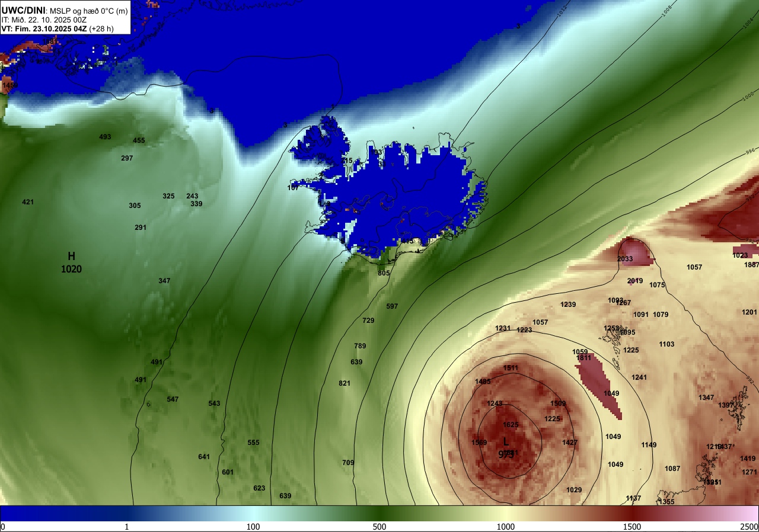Click the height value 789
759x532 pixels.
point(360,346)
